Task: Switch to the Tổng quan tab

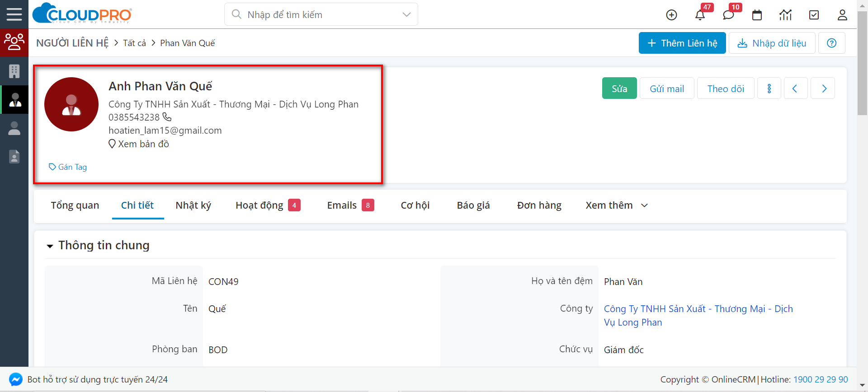Action: [x=75, y=205]
